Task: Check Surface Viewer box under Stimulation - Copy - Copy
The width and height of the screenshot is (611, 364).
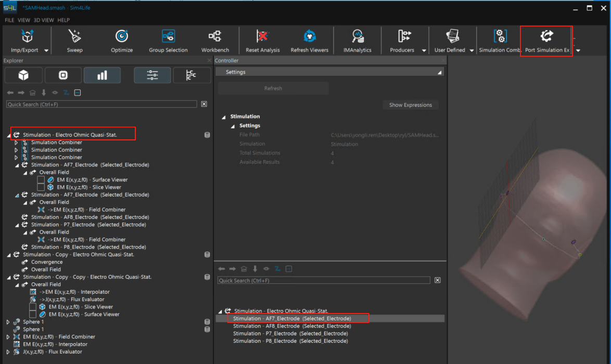Action: [33, 315]
